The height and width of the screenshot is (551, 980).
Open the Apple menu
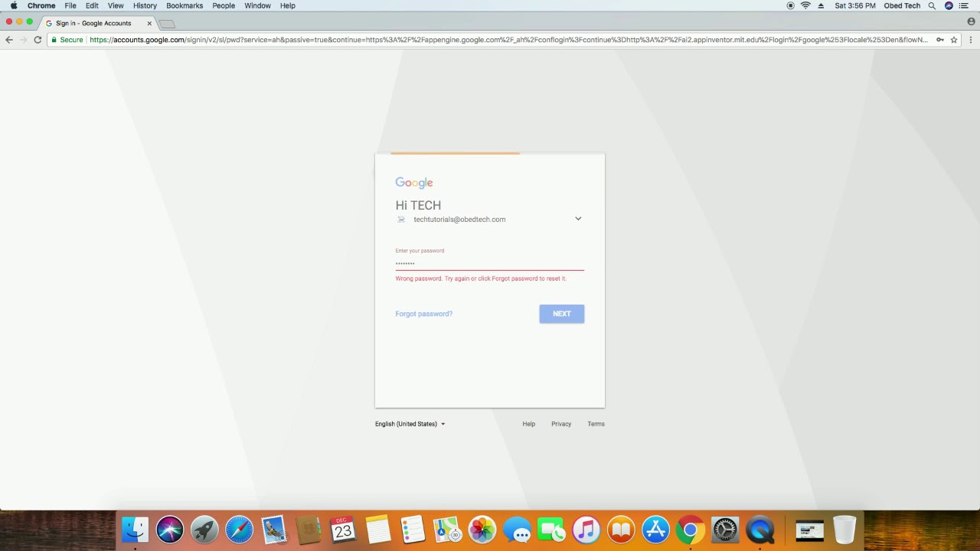(14, 5)
